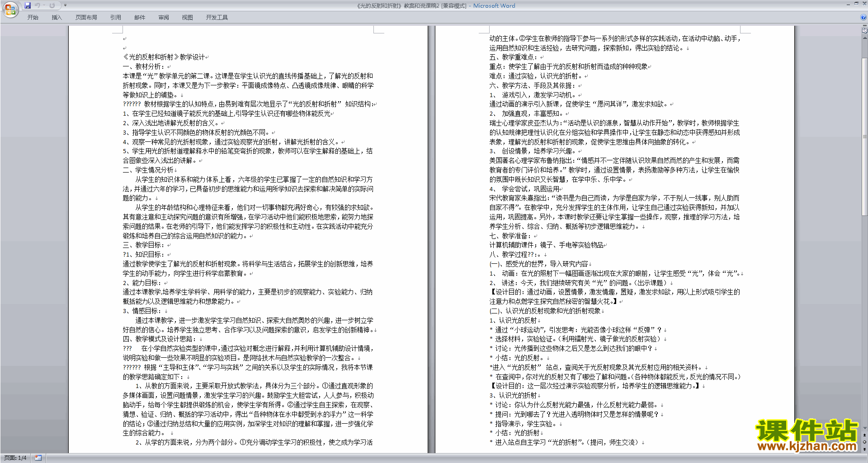868x463 pixels.
Task: Click line 3、情感目标
Action: 142,311
